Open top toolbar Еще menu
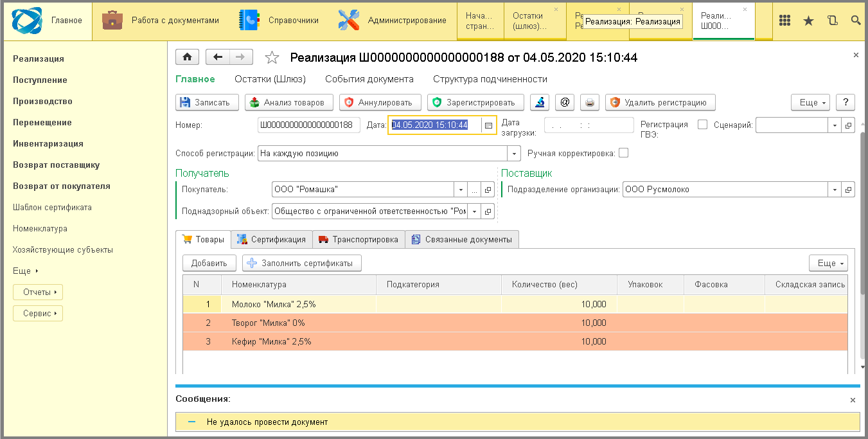The image size is (868, 439). click(x=810, y=102)
